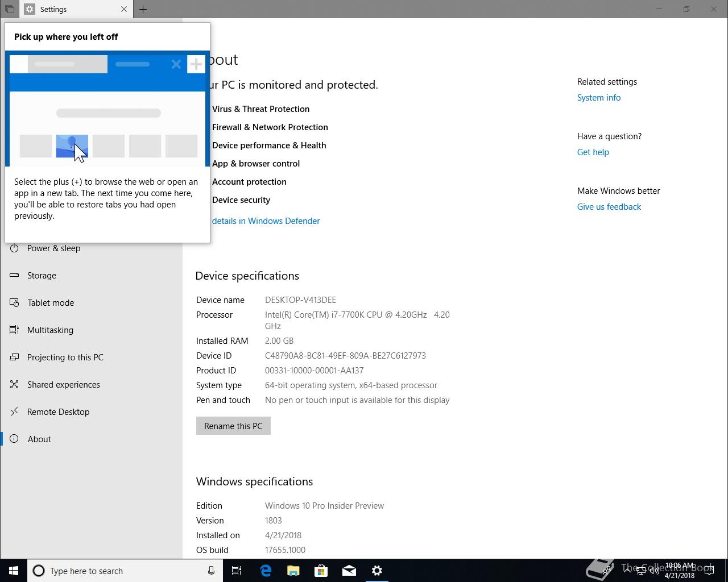The width and height of the screenshot is (728, 582).
Task: Launch Microsoft Edge from taskbar
Action: pos(266,571)
